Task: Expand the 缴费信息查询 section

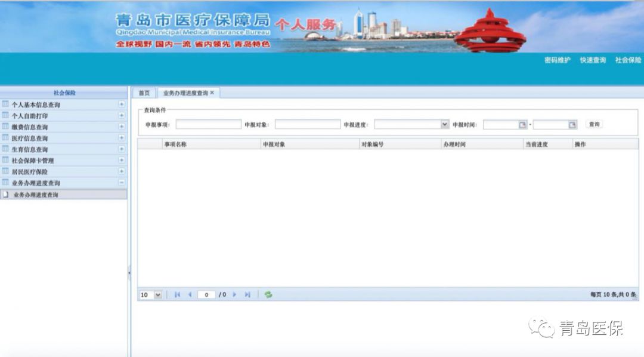Action: pos(122,127)
